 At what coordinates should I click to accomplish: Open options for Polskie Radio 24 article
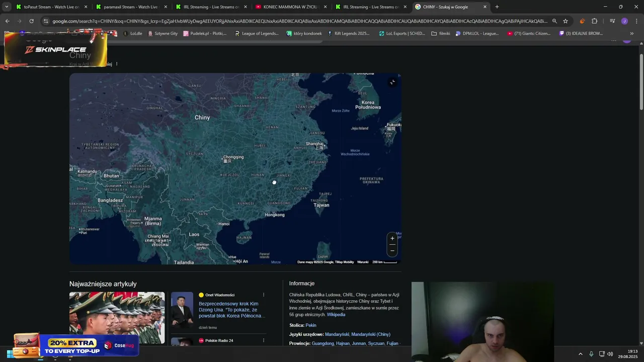pyautogui.click(x=263, y=340)
